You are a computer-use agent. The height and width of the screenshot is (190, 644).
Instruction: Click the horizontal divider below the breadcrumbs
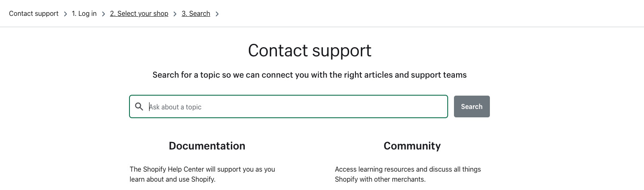pos(322,27)
